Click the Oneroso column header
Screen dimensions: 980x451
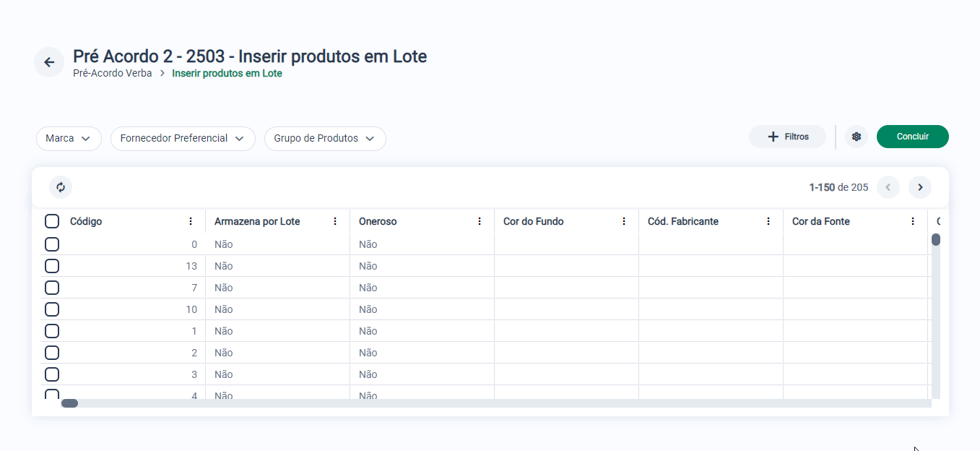point(378,221)
